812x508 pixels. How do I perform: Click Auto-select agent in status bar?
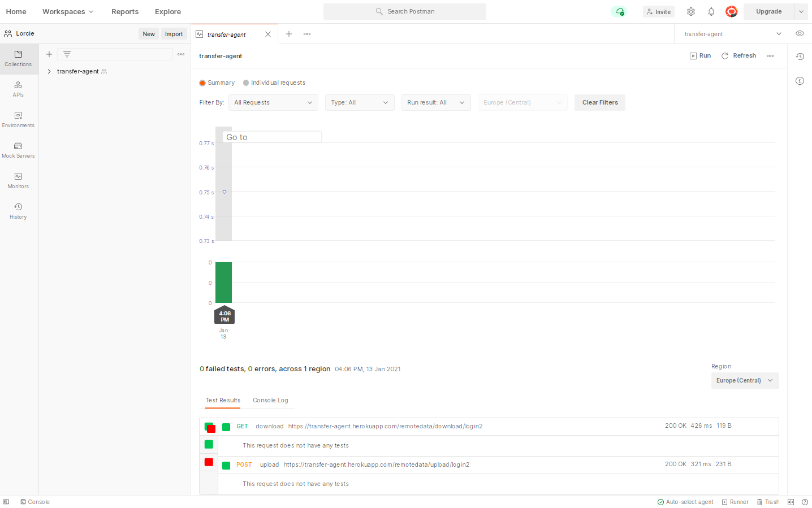(685, 502)
